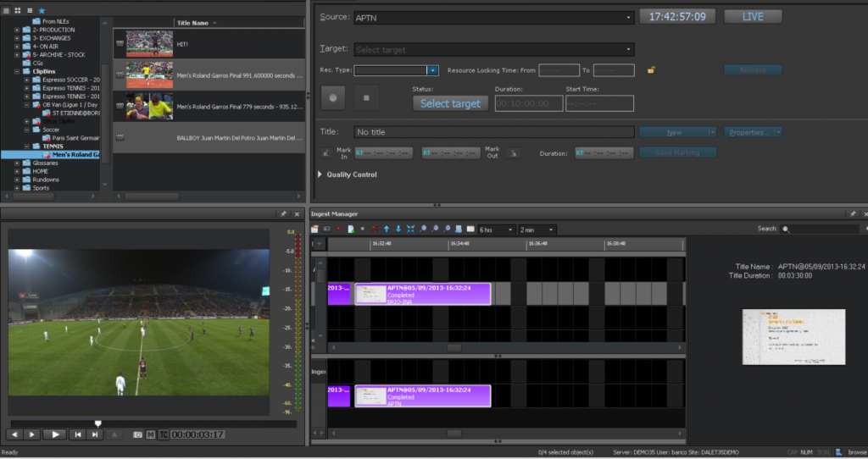
Task: Click the Title Name column header
Action: pyautogui.click(x=192, y=23)
